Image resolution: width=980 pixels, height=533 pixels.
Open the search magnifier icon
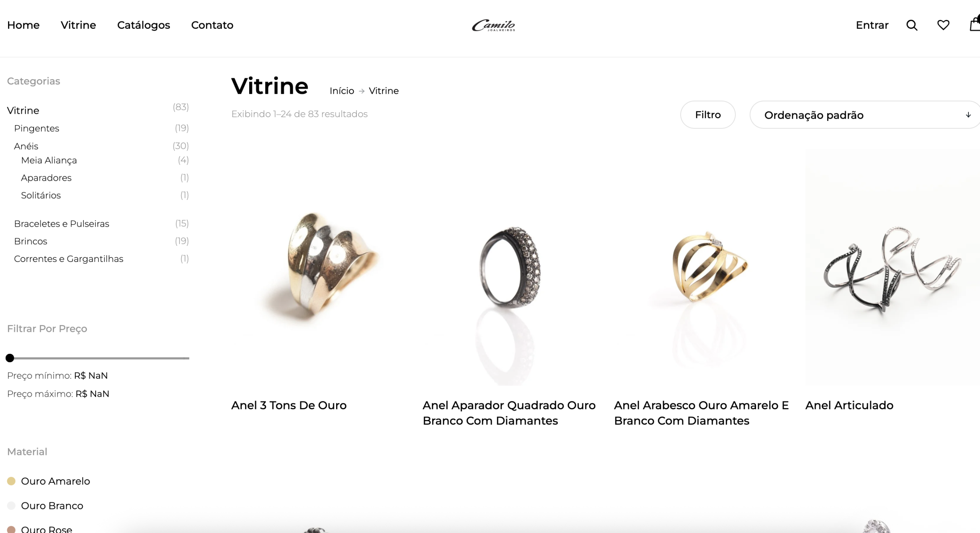(x=912, y=25)
